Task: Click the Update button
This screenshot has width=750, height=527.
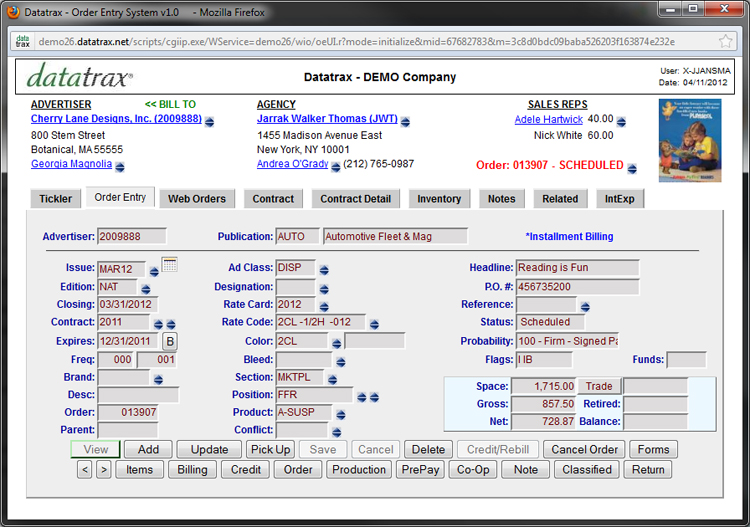Action: [x=209, y=450]
